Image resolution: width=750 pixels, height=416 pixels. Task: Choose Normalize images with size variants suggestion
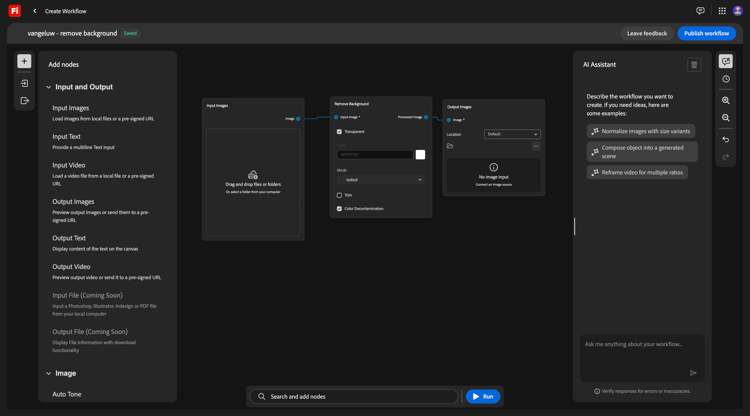click(641, 131)
